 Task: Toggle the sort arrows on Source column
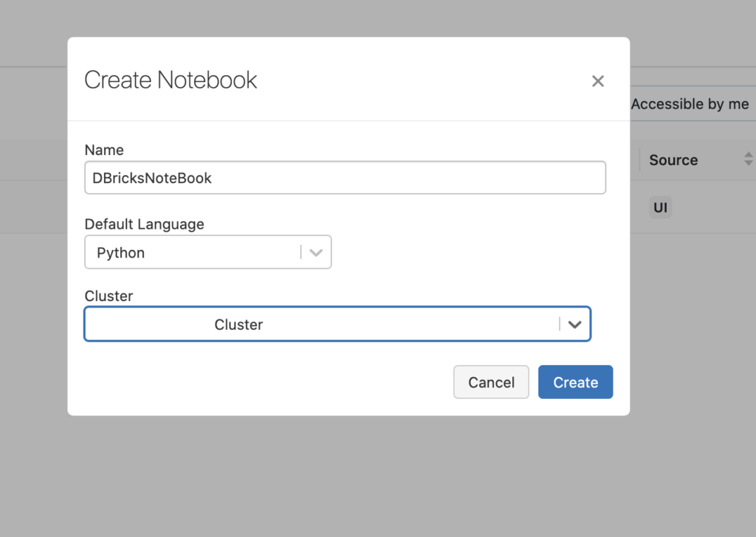[x=748, y=159]
